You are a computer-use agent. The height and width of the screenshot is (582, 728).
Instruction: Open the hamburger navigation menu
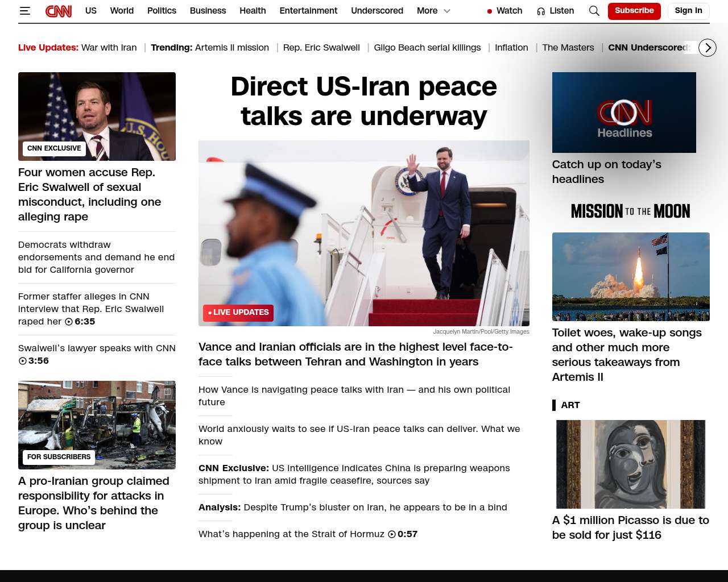[x=24, y=11]
